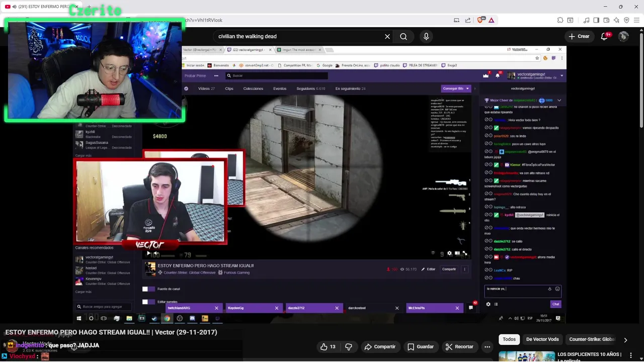Click En seguimiento 24 on Twitch
Image resolution: width=644 pixels, height=362 pixels.
[350, 88]
